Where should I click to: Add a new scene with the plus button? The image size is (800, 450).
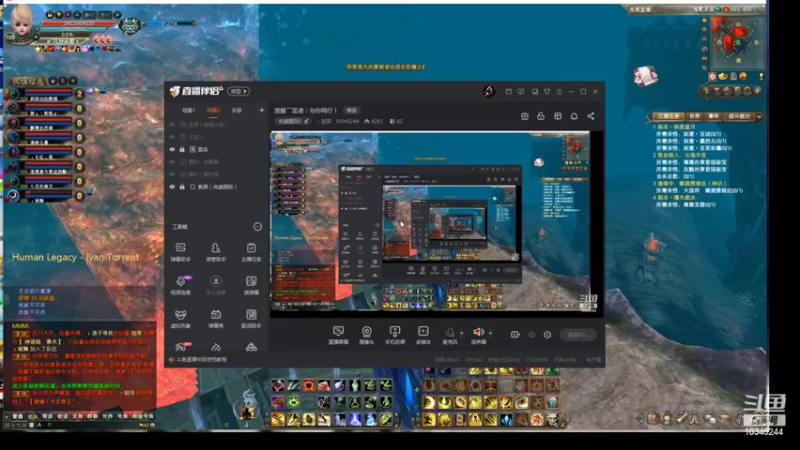pos(262,110)
